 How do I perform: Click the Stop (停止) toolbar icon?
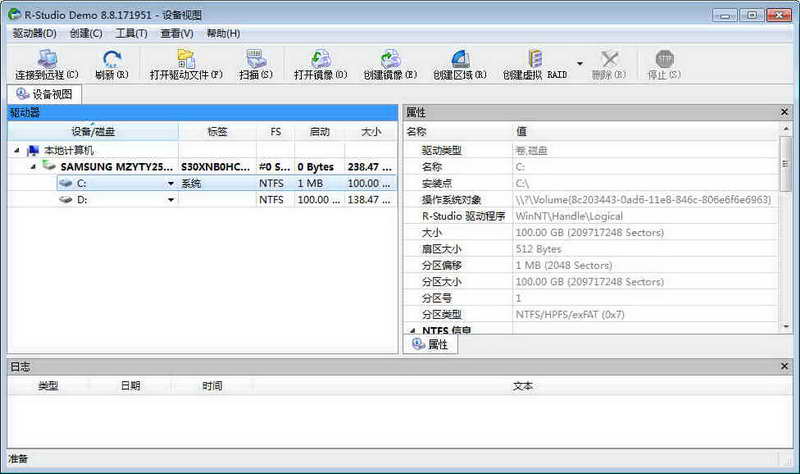[664, 59]
